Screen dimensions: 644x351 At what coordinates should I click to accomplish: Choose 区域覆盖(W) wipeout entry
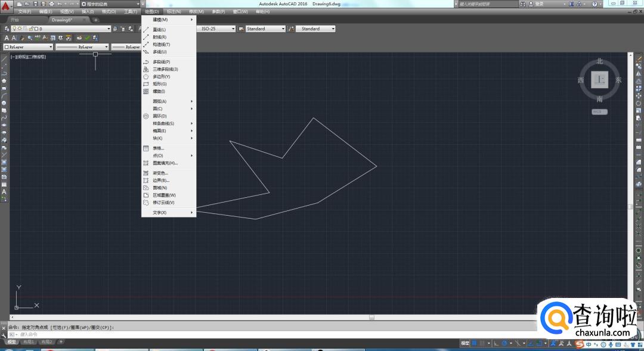click(168, 195)
